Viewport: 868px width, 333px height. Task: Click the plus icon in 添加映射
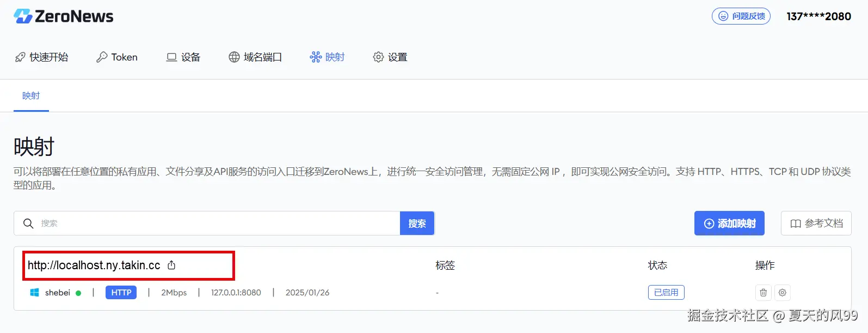tap(709, 223)
